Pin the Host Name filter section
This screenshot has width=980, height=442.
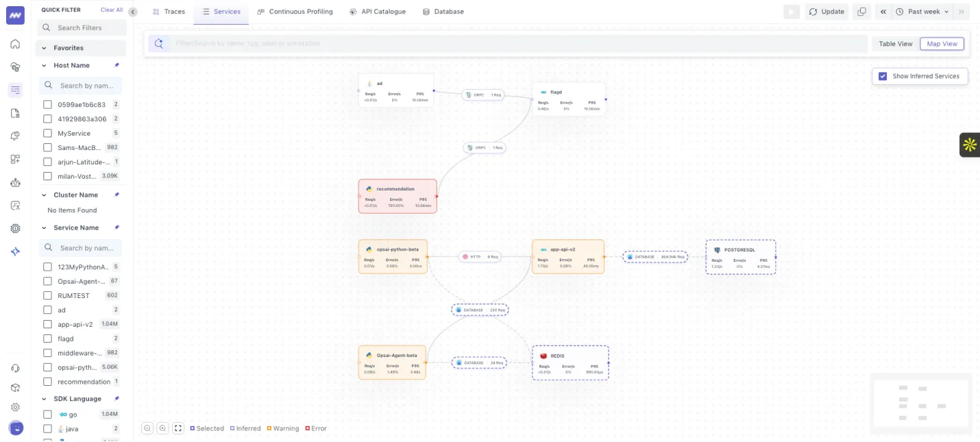(117, 65)
